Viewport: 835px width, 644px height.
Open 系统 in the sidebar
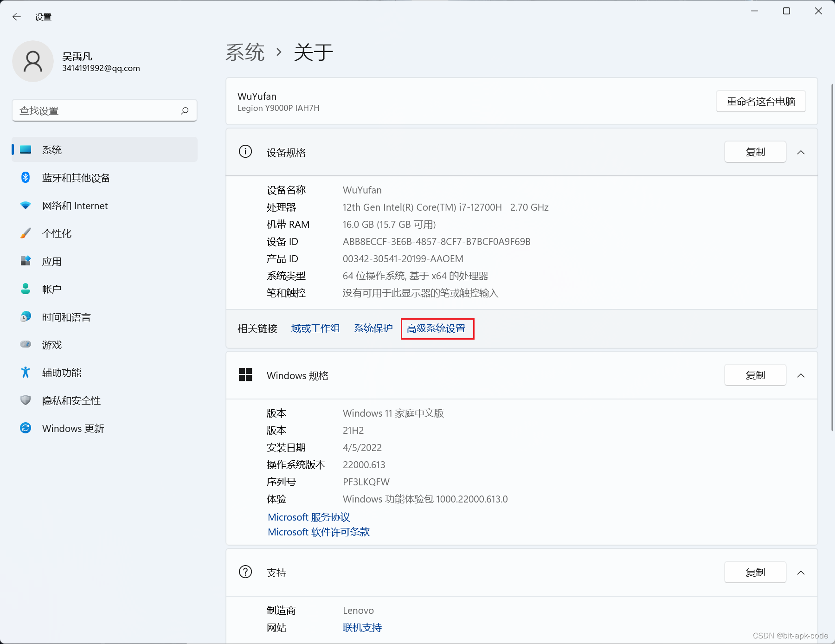pos(105,149)
